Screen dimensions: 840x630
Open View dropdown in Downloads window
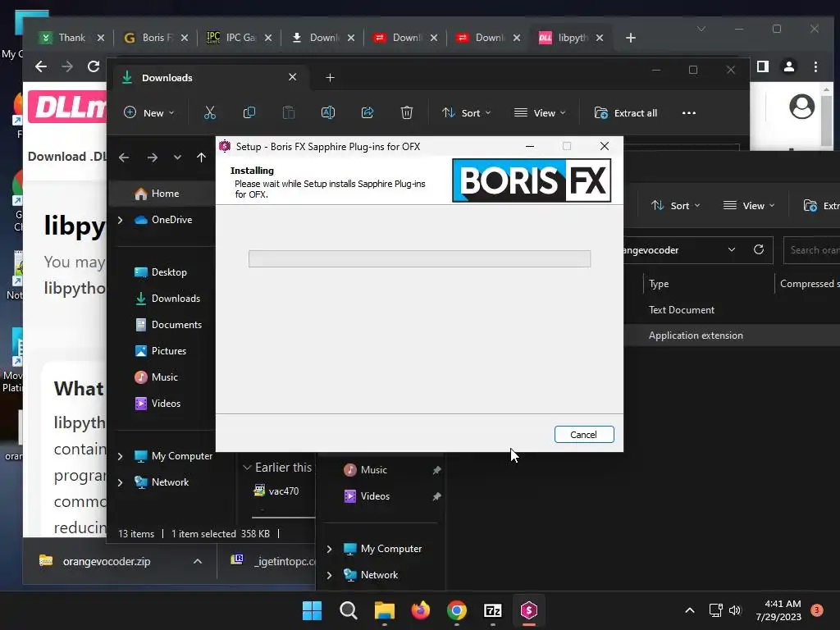[540, 112]
